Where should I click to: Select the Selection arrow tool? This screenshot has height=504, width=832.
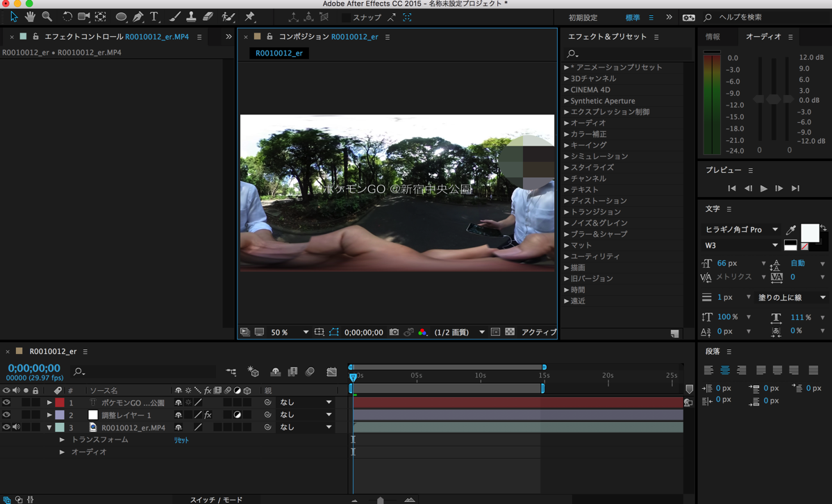[x=14, y=17]
